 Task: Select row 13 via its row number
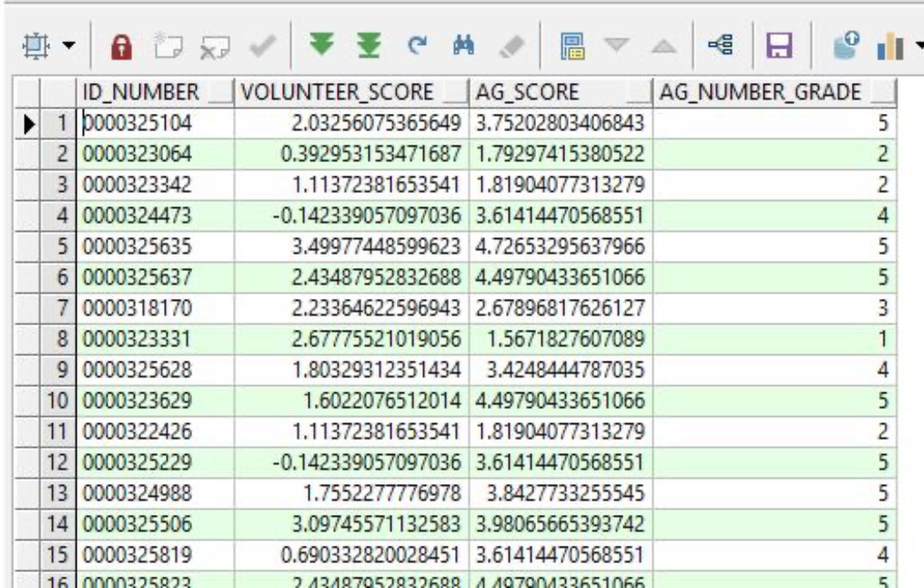click(x=58, y=493)
